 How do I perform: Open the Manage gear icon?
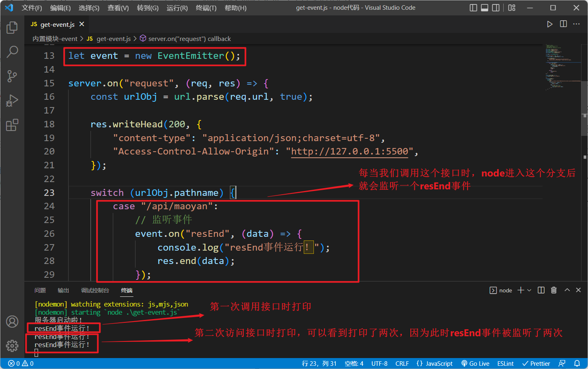pos(12,346)
